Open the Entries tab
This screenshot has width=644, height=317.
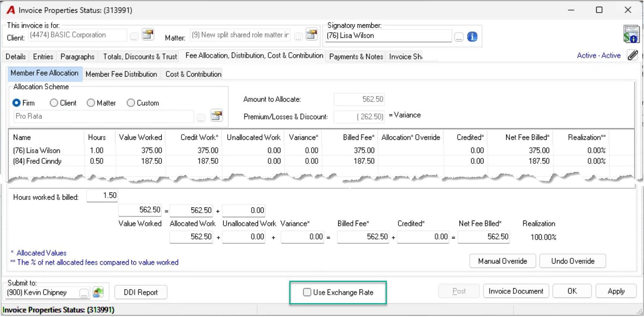(43, 56)
